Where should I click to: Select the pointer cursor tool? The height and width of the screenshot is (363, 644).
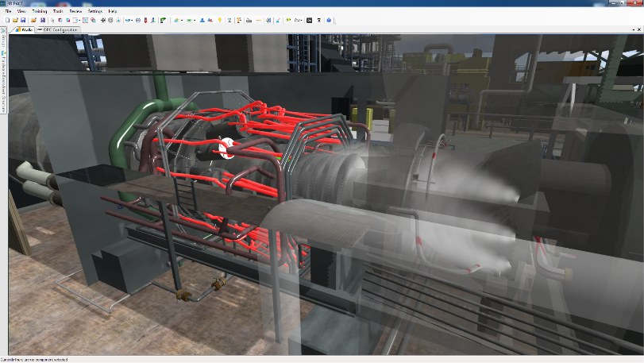point(52,20)
